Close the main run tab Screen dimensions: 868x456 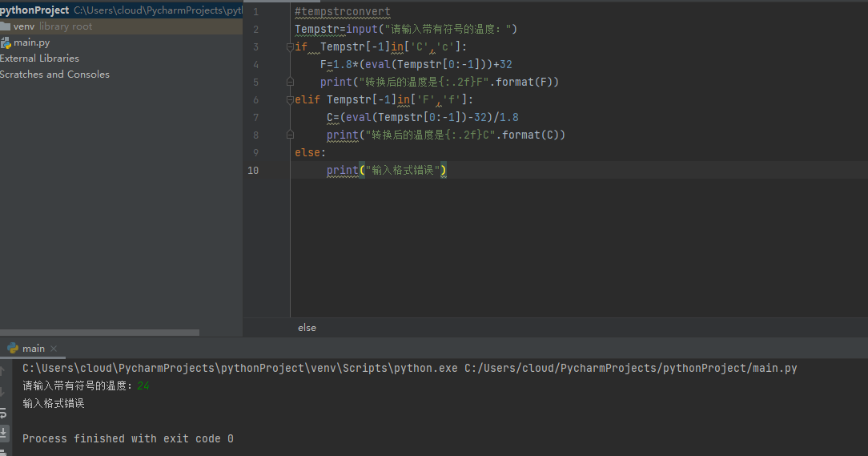pos(54,349)
